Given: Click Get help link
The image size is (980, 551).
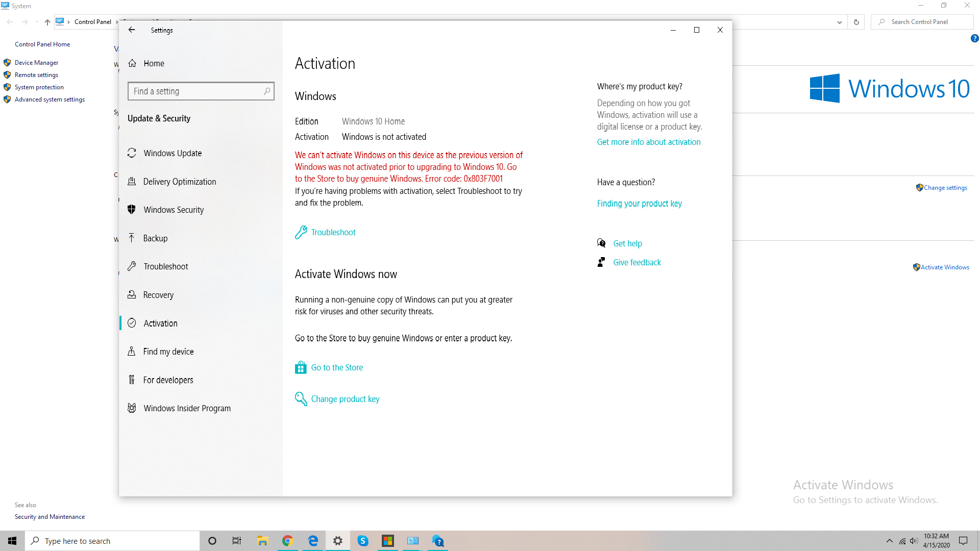Looking at the screenshot, I should [628, 243].
